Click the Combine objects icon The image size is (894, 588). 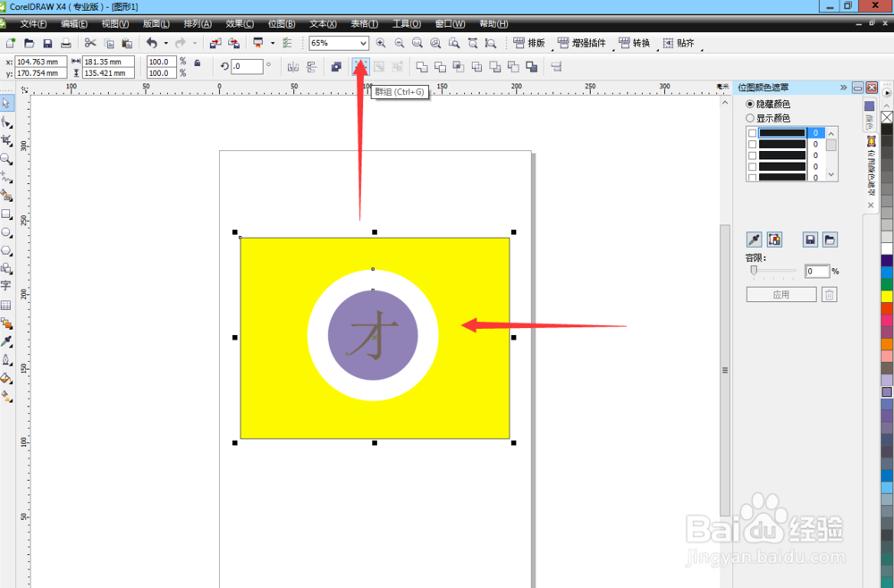[x=336, y=67]
